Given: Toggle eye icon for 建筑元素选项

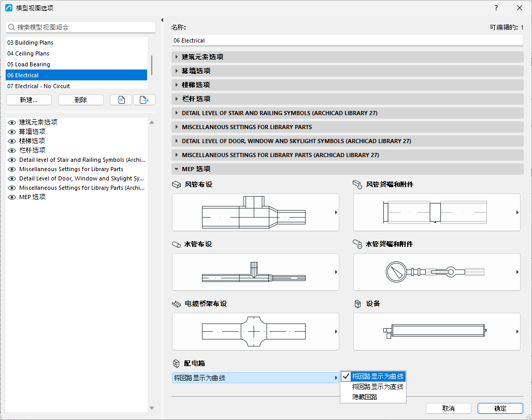Looking at the screenshot, I should tap(12, 122).
